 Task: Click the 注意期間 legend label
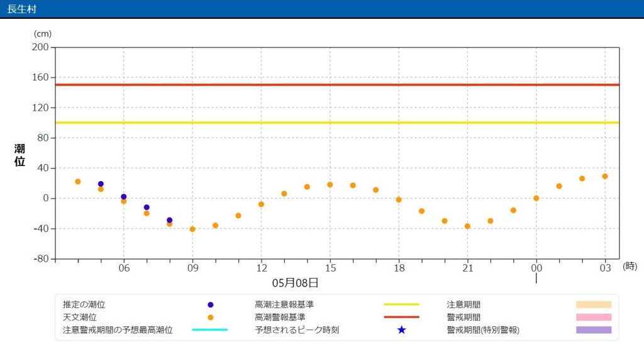464,304
